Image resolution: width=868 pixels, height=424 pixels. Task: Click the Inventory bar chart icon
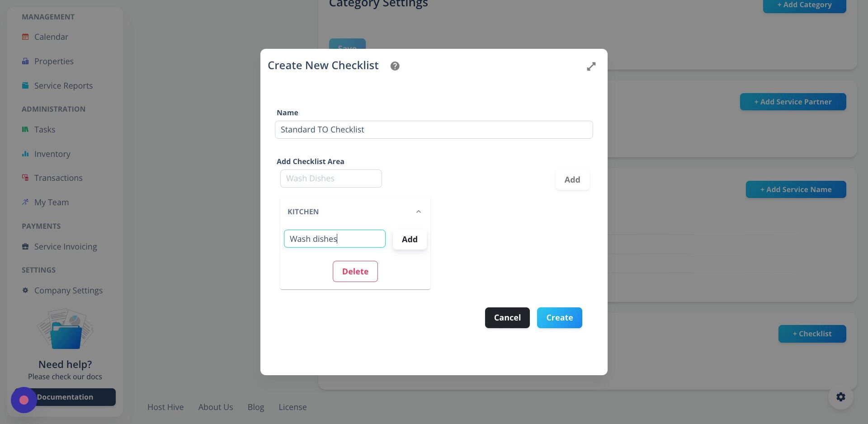(x=25, y=154)
